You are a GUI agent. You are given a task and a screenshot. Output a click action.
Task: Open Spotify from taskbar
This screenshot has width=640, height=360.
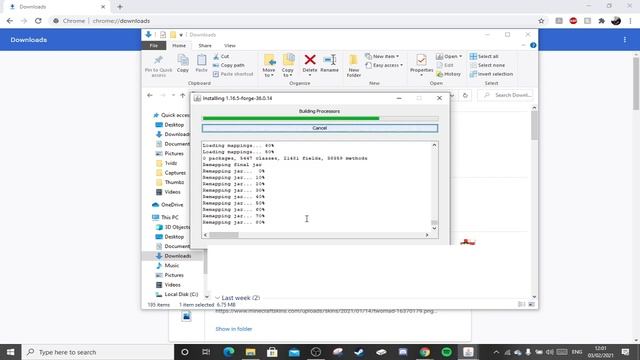tap(447, 352)
